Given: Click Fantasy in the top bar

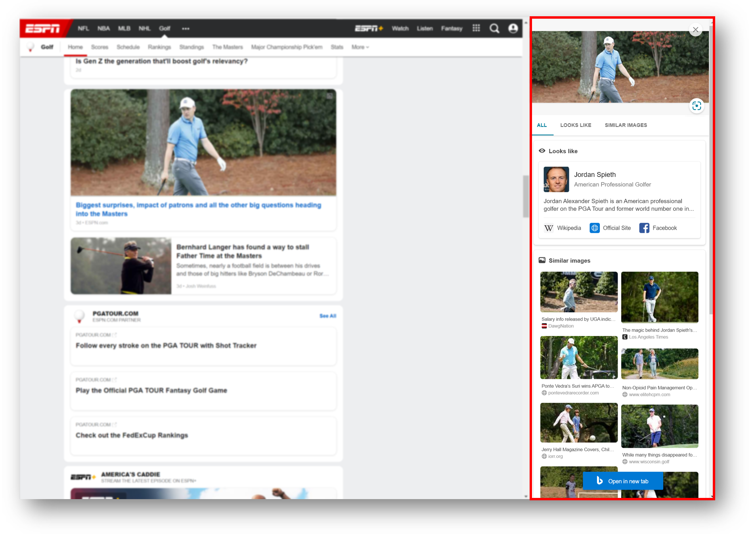Looking at the screenshot, I should [452, 29].
